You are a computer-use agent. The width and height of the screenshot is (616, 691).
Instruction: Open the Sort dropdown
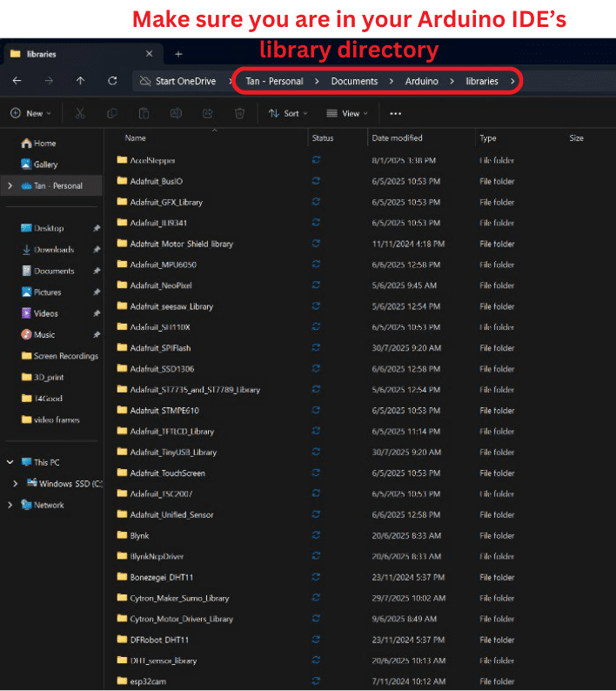click(284, 113)
